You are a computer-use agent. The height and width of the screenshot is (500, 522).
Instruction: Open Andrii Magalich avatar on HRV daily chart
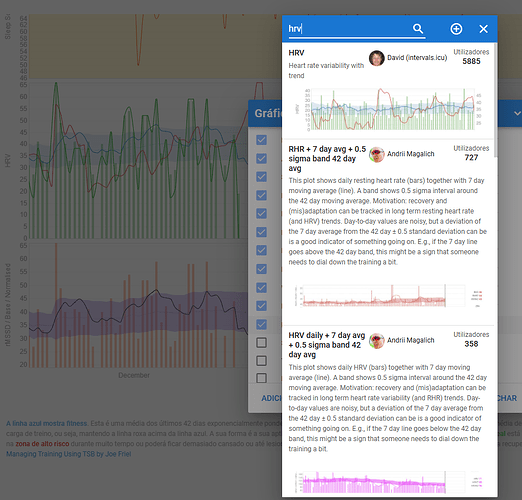tap(377, 341)
